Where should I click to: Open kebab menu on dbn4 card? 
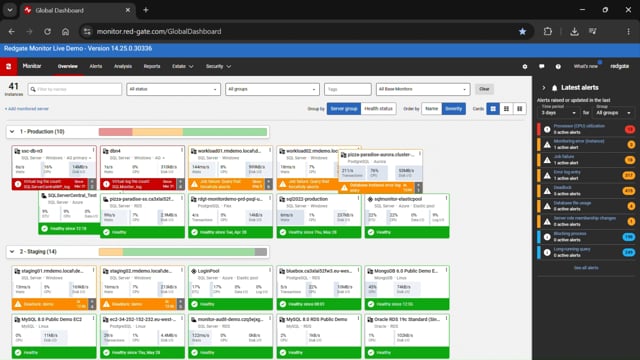pos(182,151)
